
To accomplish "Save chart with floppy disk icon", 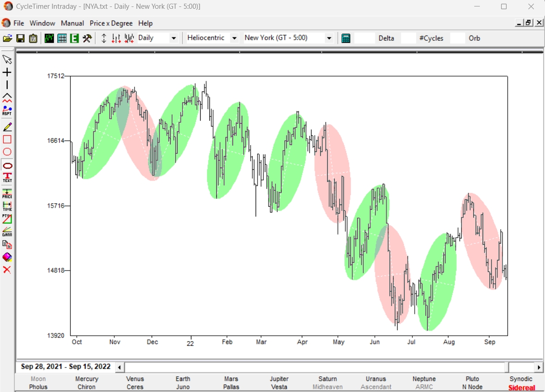I will [20, 38].
